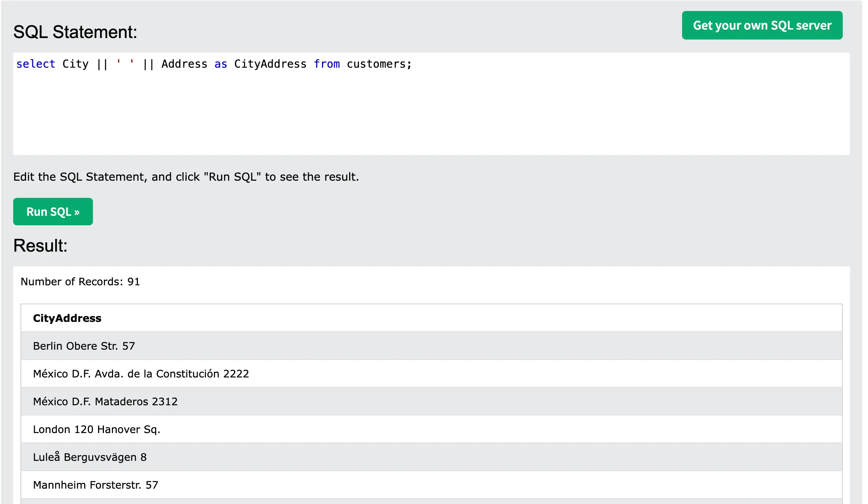Click inside the SQL statement editor
The height and width of the screenshot is (504, 868).
(x=431, y=110)
